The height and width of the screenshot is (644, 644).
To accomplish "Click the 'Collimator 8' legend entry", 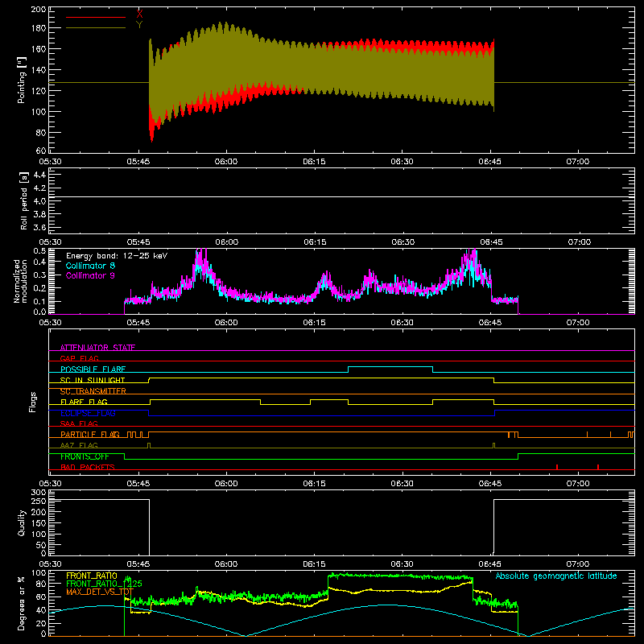I will click(90, 266).
